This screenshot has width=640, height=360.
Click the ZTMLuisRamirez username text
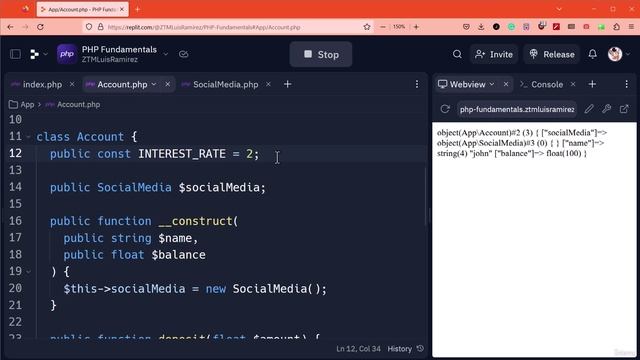(109, 60)
